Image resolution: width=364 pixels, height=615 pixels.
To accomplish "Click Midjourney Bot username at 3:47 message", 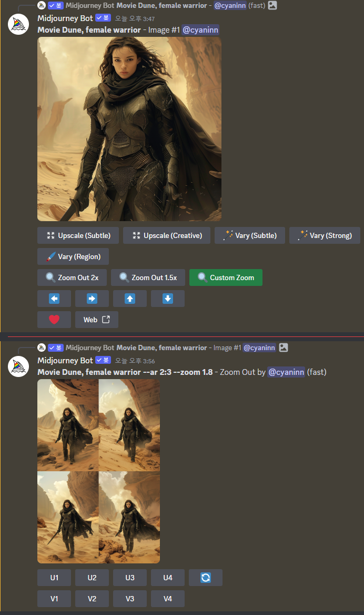I will click(65, 18).
